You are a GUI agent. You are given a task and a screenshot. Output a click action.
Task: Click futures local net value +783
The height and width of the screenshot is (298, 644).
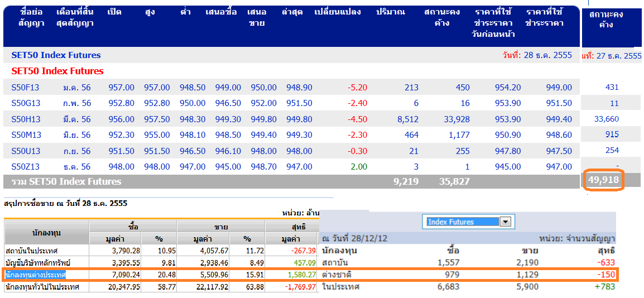point(604,287)
